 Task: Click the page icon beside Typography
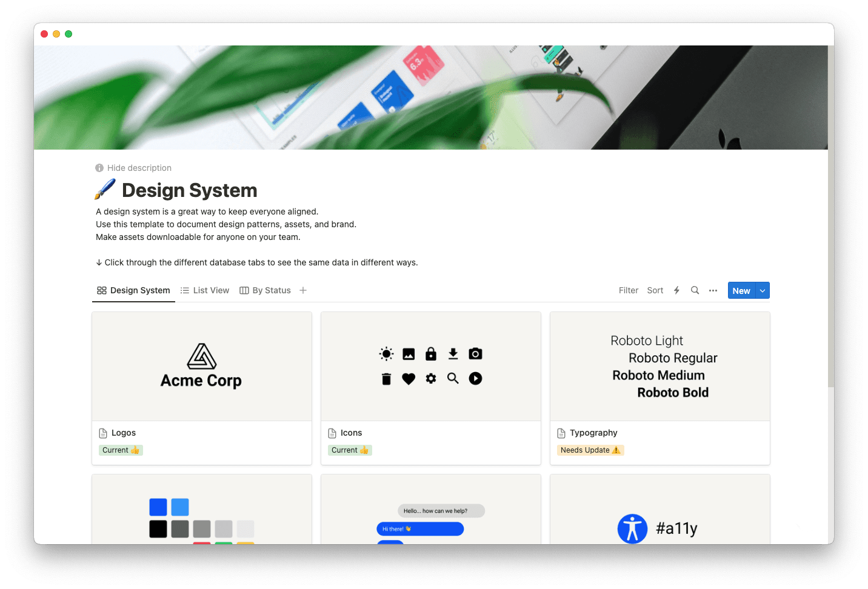560,433
